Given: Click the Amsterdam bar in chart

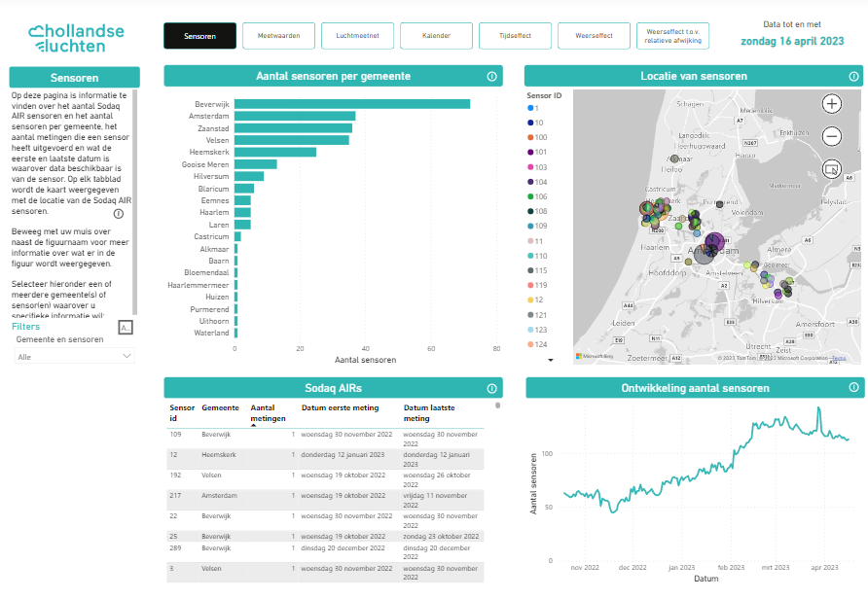Looking at the screenshot, I should (x=295, y=116).
